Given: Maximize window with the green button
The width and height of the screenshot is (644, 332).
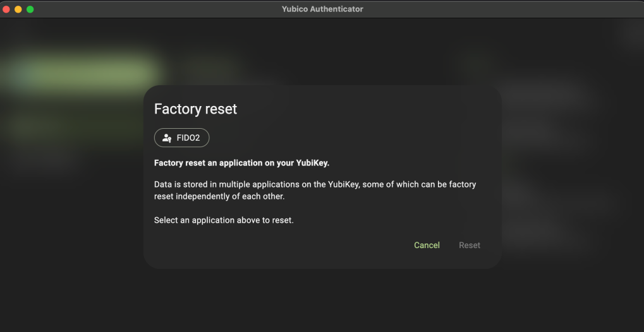Looking at the screenshot, I should tap(30, 9).
